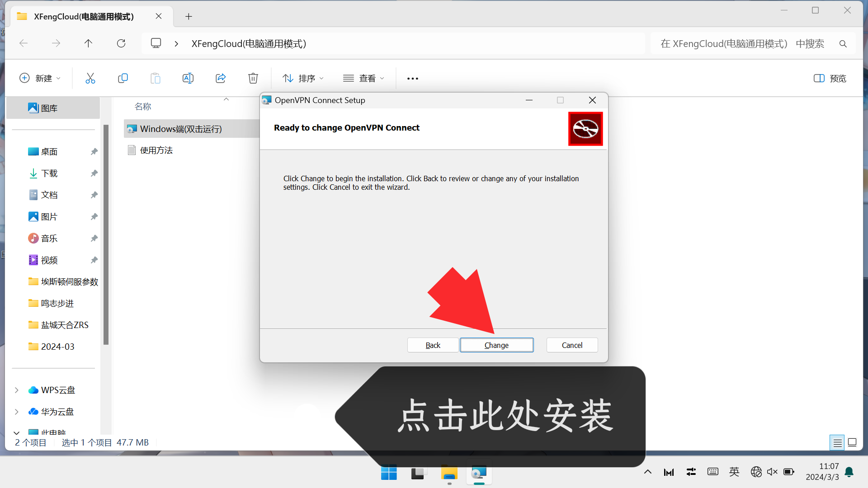Open File Explorer from the taskbar
868x488 pixels.
click(x=449, y=473)
